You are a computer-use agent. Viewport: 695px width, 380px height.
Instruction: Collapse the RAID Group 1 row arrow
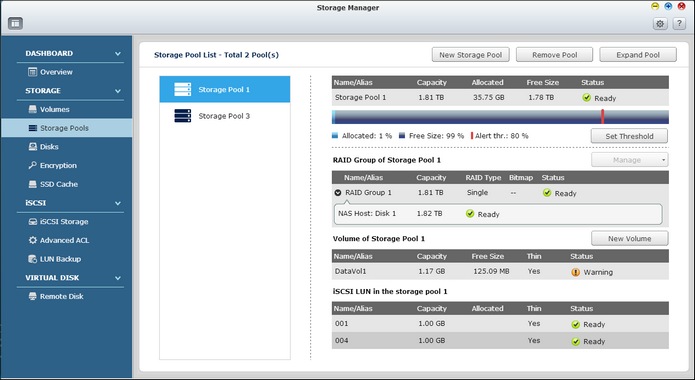(338, 193)
